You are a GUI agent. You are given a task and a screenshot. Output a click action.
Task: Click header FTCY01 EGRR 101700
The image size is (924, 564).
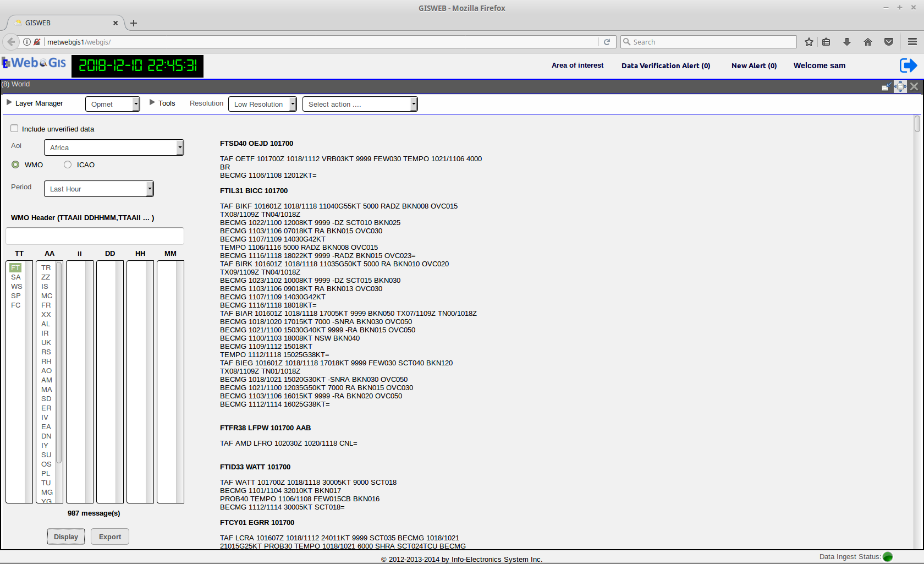click(257, 522)
